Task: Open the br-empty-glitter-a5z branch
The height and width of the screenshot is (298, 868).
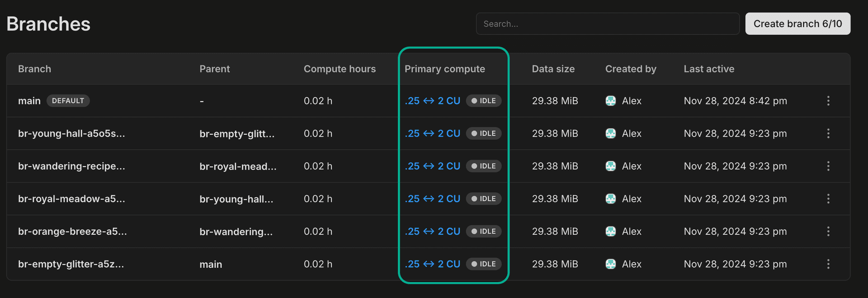Action: click(71, 264)
